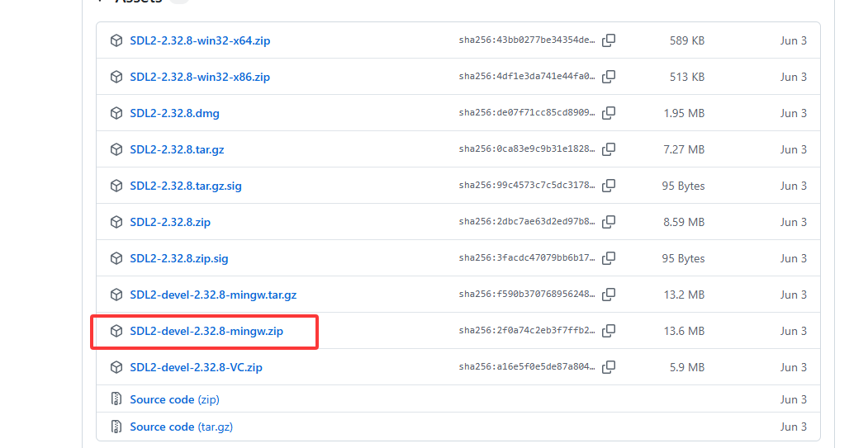868x448 pixels.
Task: Download SDL2-2.32.8-win32-x64.zip
Action: (x=200, y=40)
